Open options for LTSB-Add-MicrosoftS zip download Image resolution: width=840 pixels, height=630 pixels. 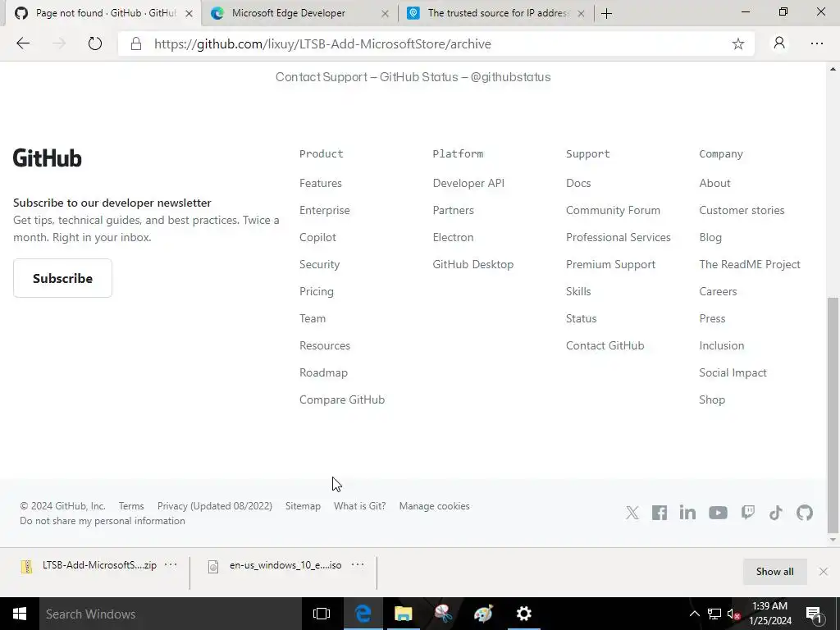pos(171,564)
